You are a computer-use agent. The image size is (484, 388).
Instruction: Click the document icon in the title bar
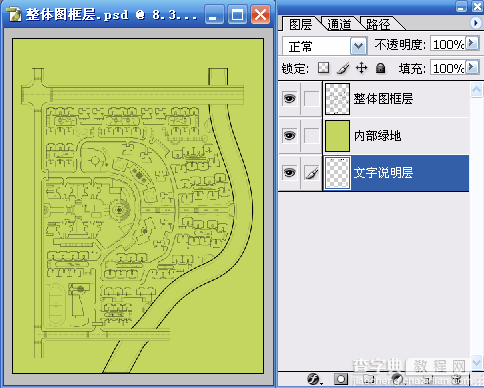(14, 15)
